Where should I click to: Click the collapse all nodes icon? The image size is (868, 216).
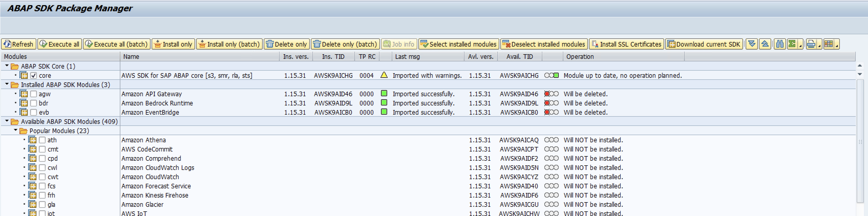765,44
